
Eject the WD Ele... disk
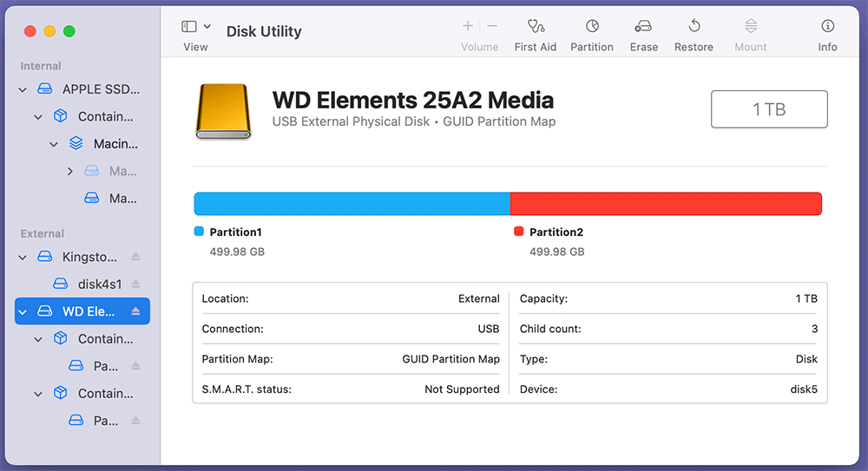pos(135,311)
